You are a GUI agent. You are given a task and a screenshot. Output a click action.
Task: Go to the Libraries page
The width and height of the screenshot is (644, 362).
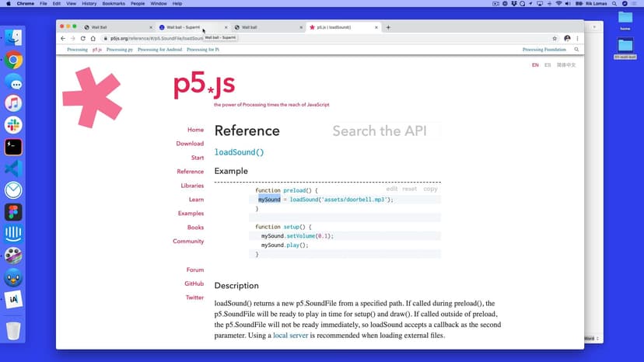(192, 186)
